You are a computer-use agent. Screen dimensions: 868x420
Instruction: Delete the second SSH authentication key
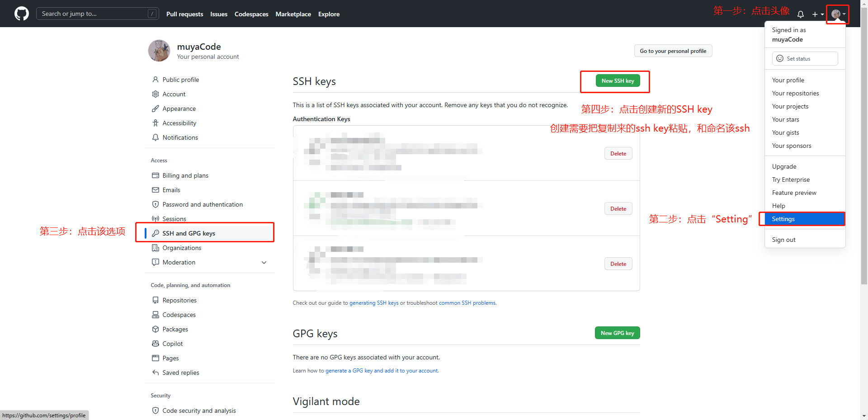pos(618,209)
